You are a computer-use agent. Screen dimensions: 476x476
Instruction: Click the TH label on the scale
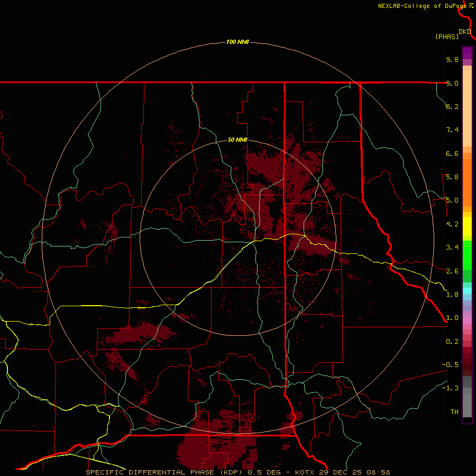(x=454, y=412)
